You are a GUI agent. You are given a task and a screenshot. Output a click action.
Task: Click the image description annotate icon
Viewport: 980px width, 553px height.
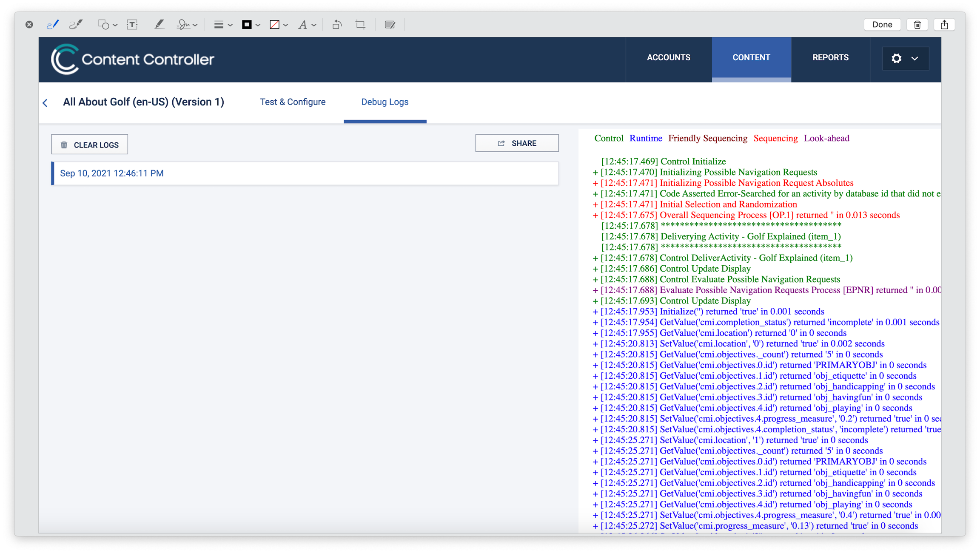390,25
